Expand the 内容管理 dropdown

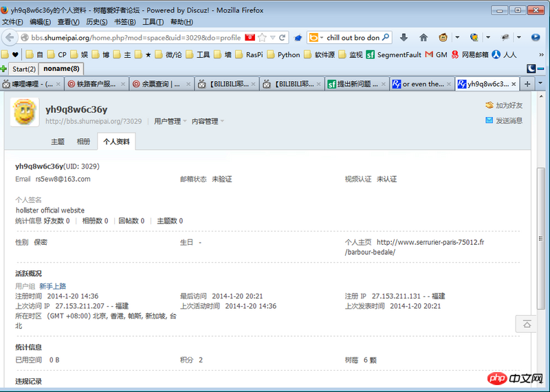pyautogui.click(x=208, y=121)
